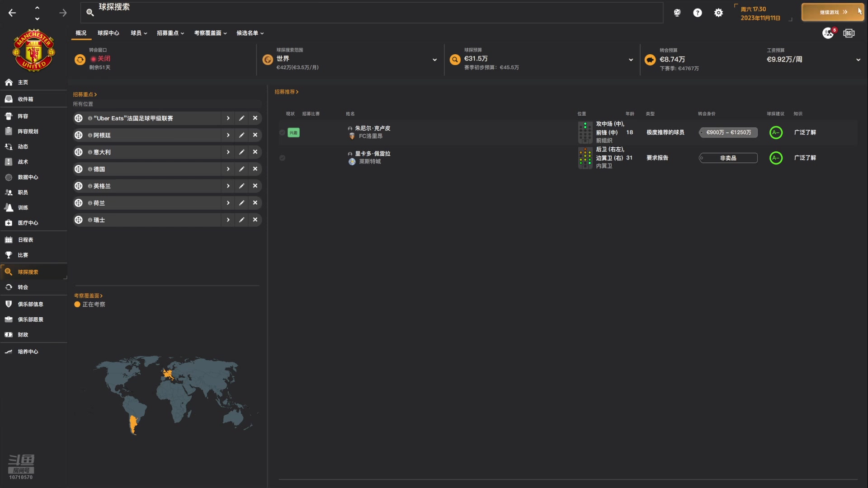Open 阵容规划 squad planner in sidebar
The height and width of the screenshot is (488, 868).
[33, 131]
